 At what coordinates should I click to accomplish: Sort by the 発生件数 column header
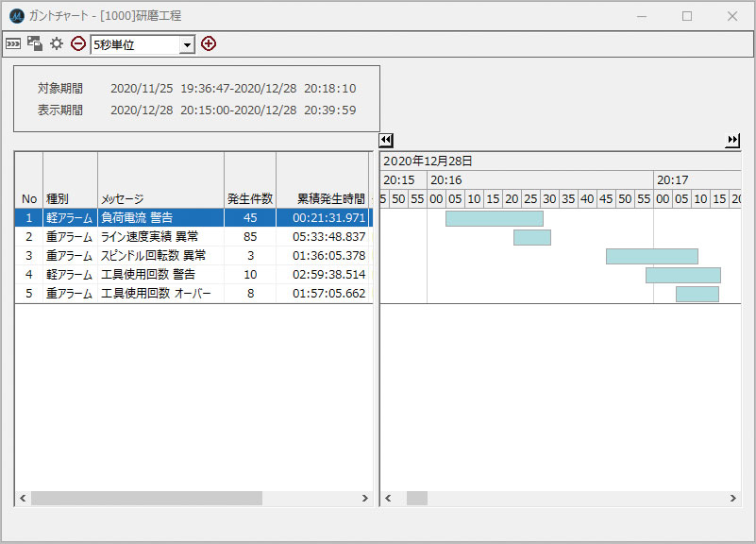(x=250, y=198)
